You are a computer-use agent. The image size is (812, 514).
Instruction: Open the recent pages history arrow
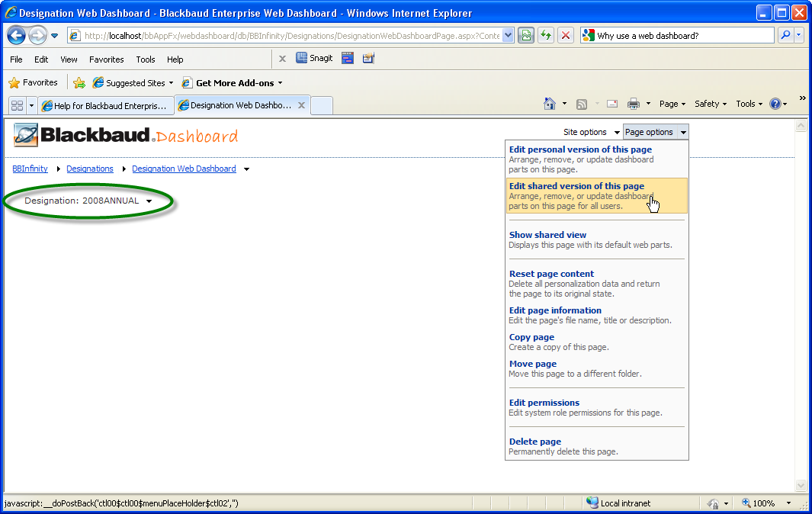pos(54,36)
